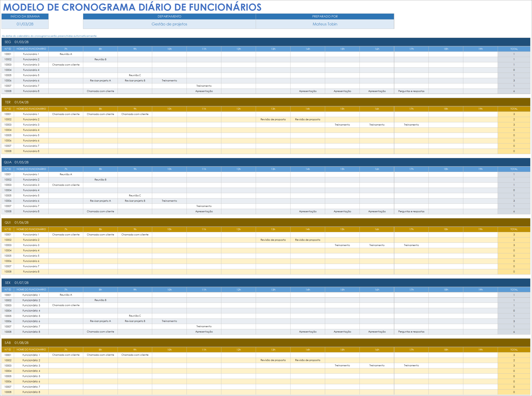Click Funcionário 6's total of 3 in SEX
The image size is (532, 396).
pos(514,321)
